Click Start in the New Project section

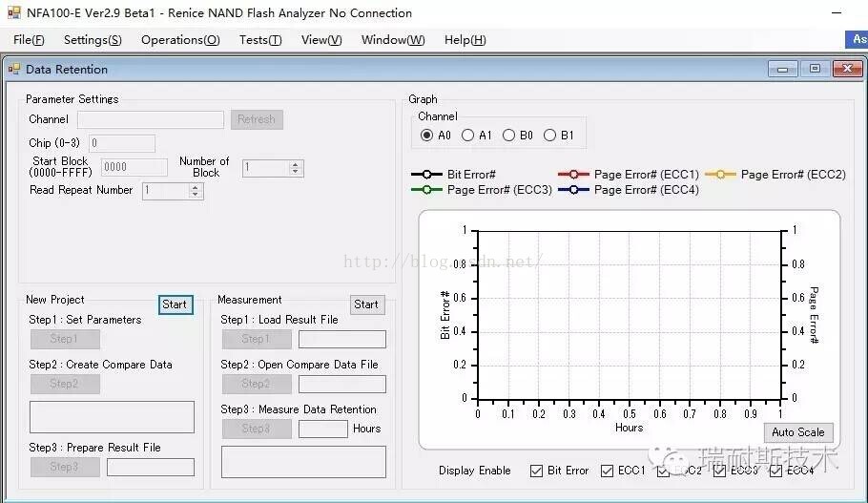(176, 304)
